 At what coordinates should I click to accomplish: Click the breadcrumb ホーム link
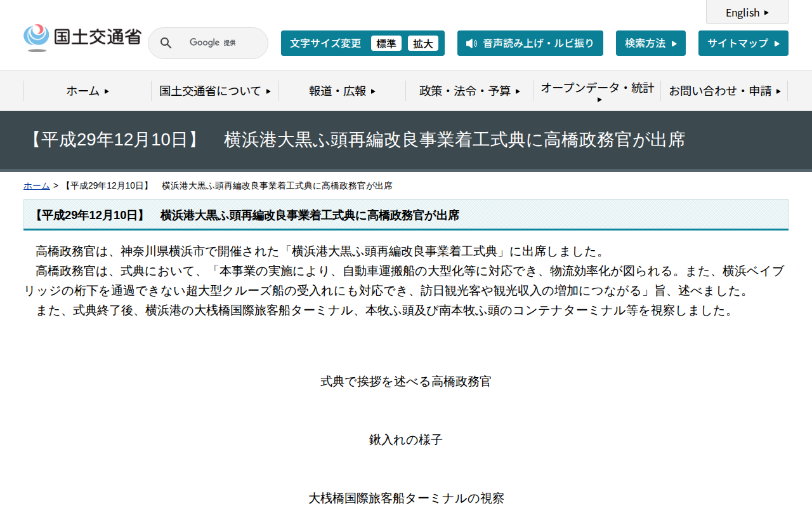point(36,185)
